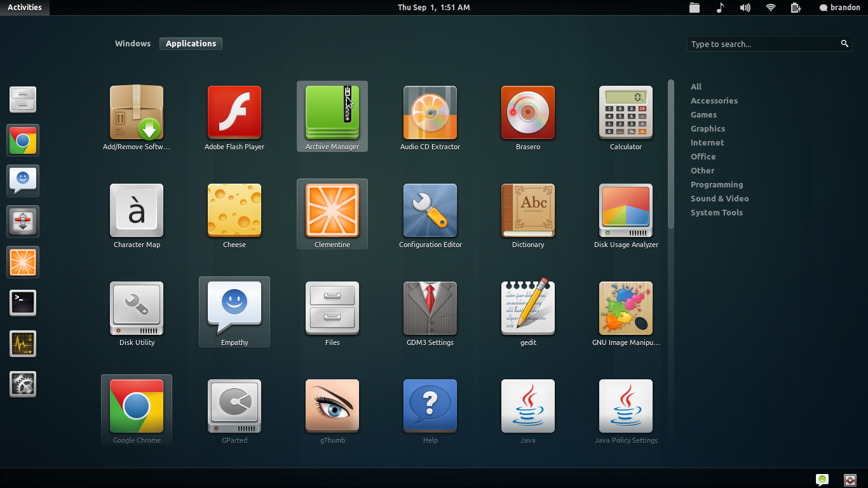
Task: Launch the Calculator app
Action: coord(626,118)
